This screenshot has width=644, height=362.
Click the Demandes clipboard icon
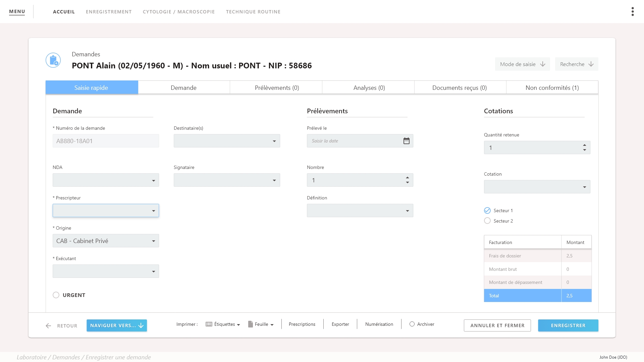point(53,60)
